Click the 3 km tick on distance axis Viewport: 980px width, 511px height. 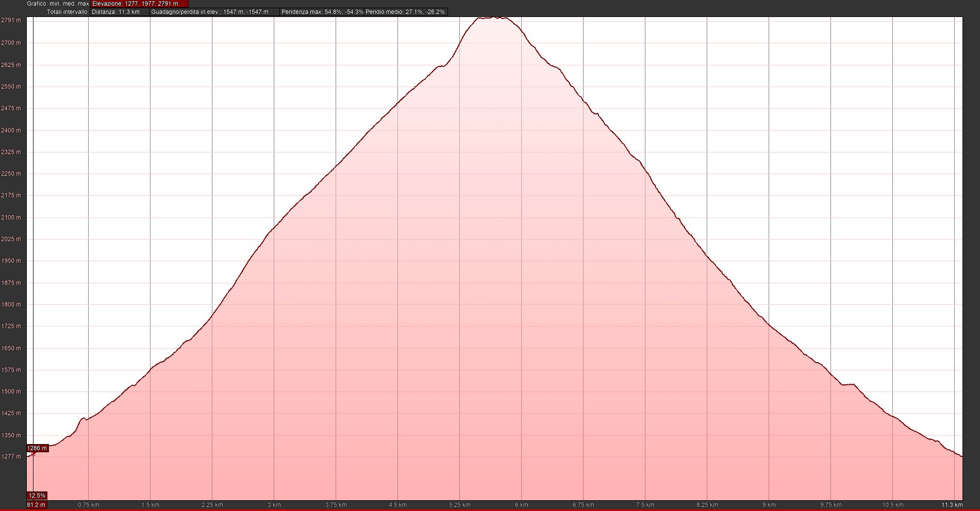click(274, 505)
